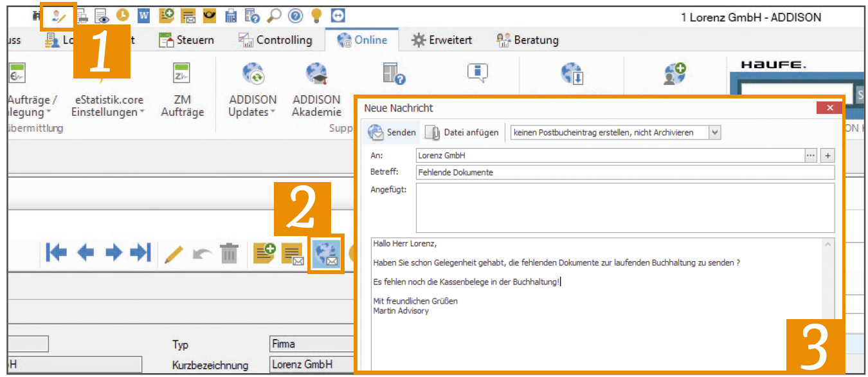Click the light bulb tips icon
This screenshot has height=377, width=868.
coord(316,17)
